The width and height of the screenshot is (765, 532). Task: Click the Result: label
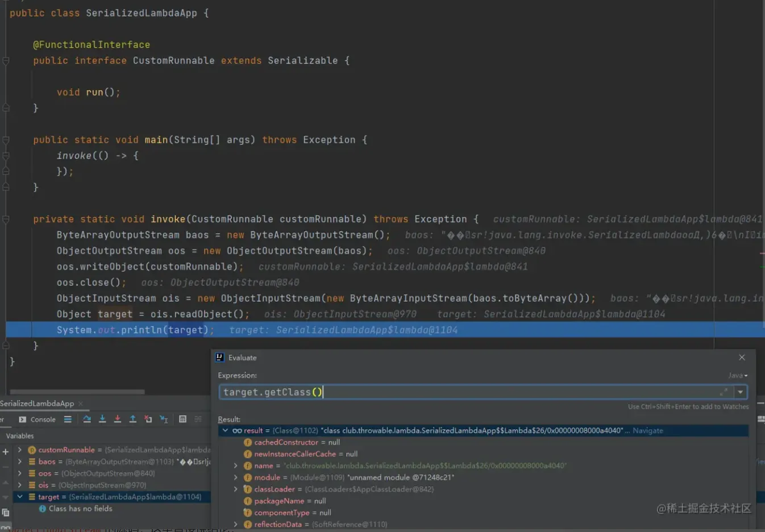[x=229, y=419]
